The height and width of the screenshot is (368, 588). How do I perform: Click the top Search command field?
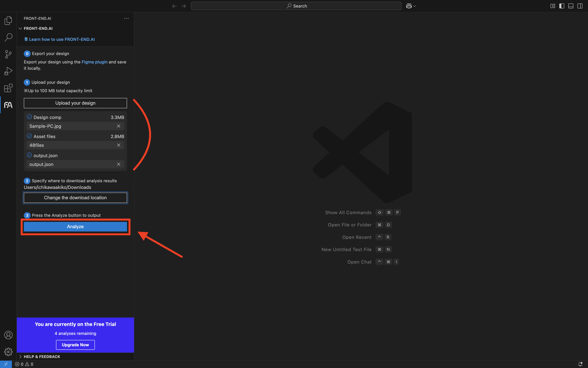[296, 6]
